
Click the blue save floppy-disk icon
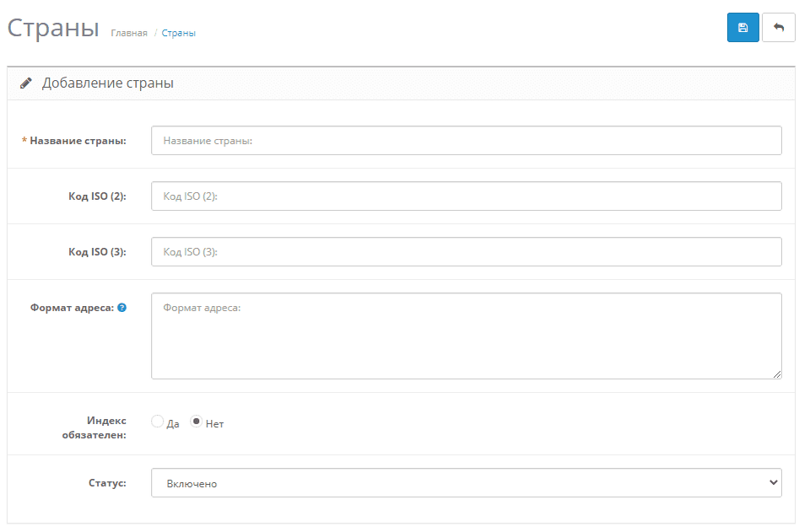742,28
